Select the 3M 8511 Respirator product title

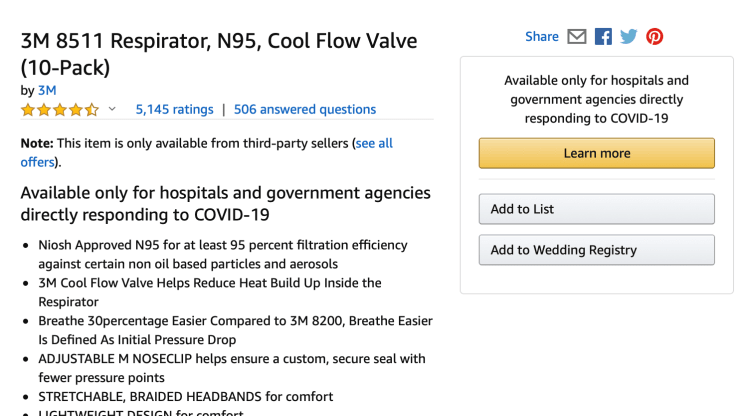(x=219, y=54)
